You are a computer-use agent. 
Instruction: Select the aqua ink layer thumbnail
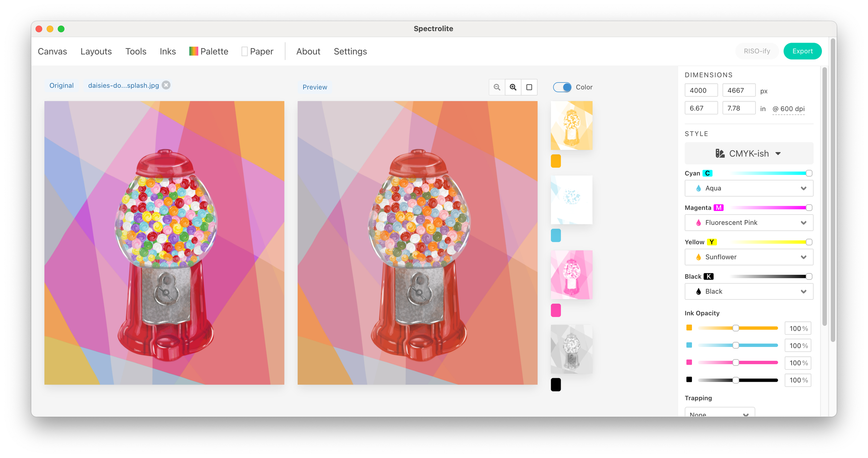[572, 200]
